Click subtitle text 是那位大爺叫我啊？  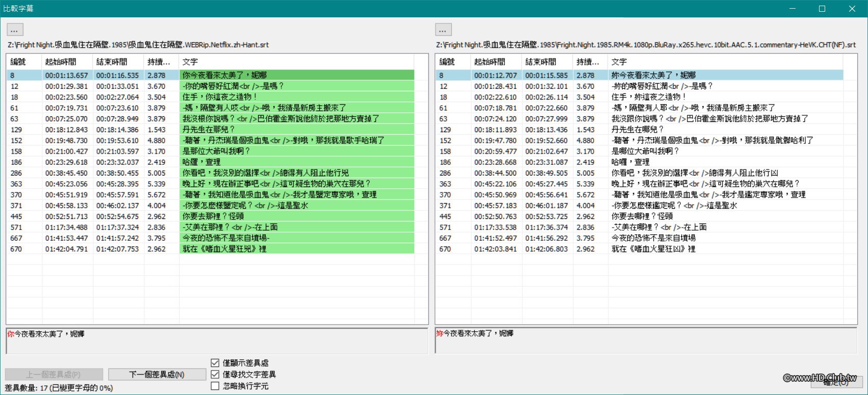click(216, 152)
